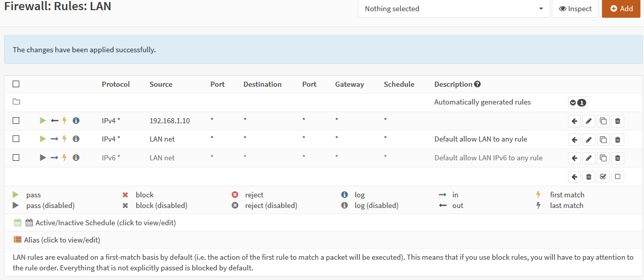Click the folder icon for automatically generated rules

point(16,102)
